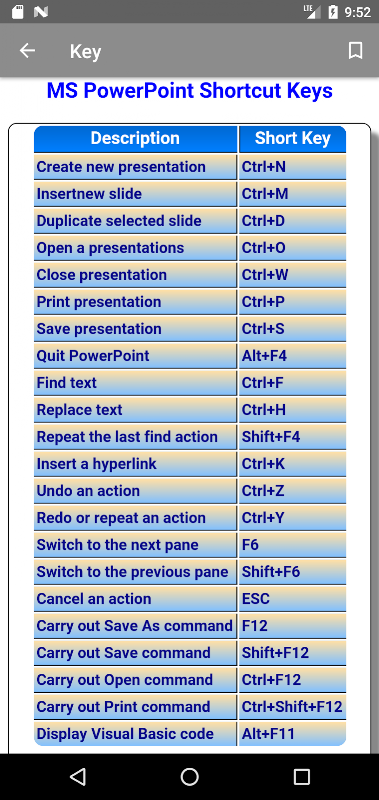Tap the Ctrl+Shift+F12 shortcut cell
Screen dimensions: 379x800
(292, 707)
